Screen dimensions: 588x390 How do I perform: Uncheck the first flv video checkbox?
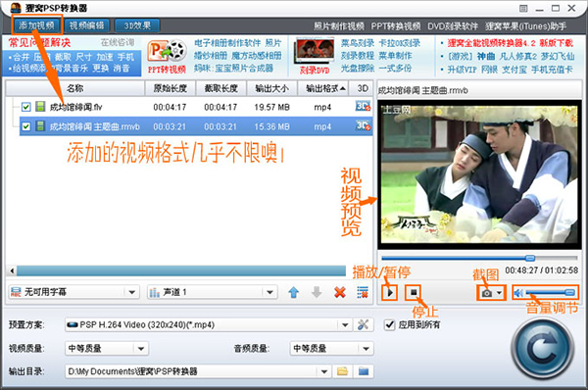pyautogui.click(x=25, y=107)
